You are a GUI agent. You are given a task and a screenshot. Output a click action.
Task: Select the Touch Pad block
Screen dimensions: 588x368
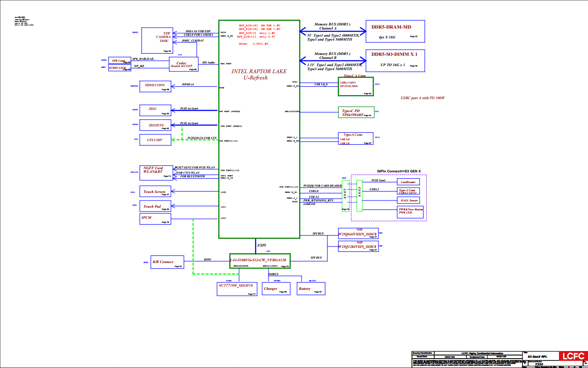(x=155, y=206)
